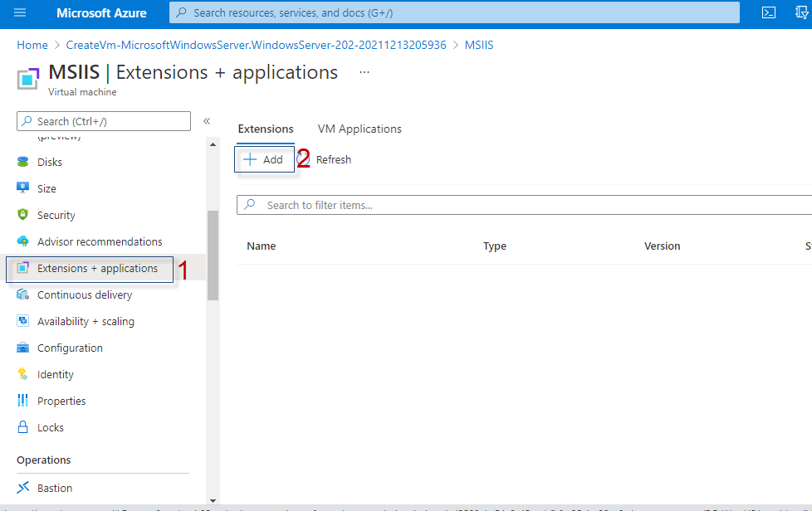Open Locks in the sidebar menu
812x511 pixels.
point(51,428)
